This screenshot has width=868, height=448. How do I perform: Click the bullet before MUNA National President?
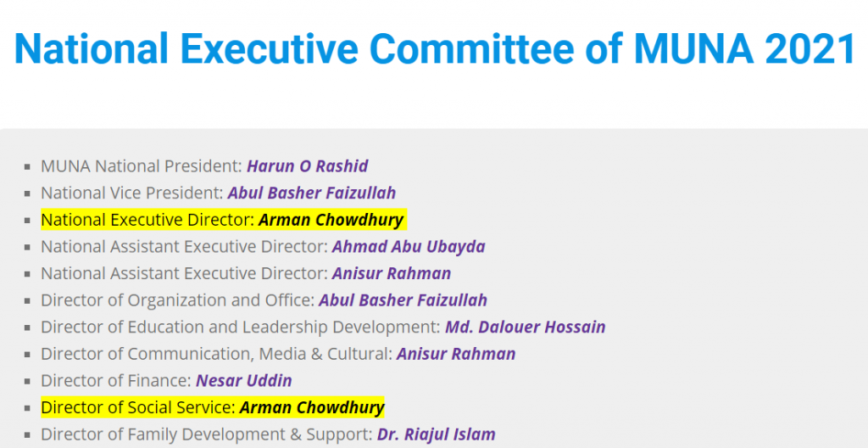(x=27, y=166)
